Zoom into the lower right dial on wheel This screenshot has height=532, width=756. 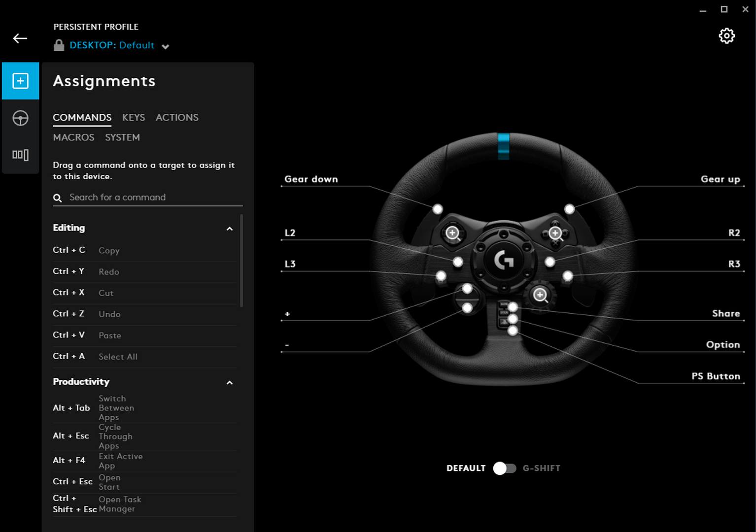pos(541,295)
